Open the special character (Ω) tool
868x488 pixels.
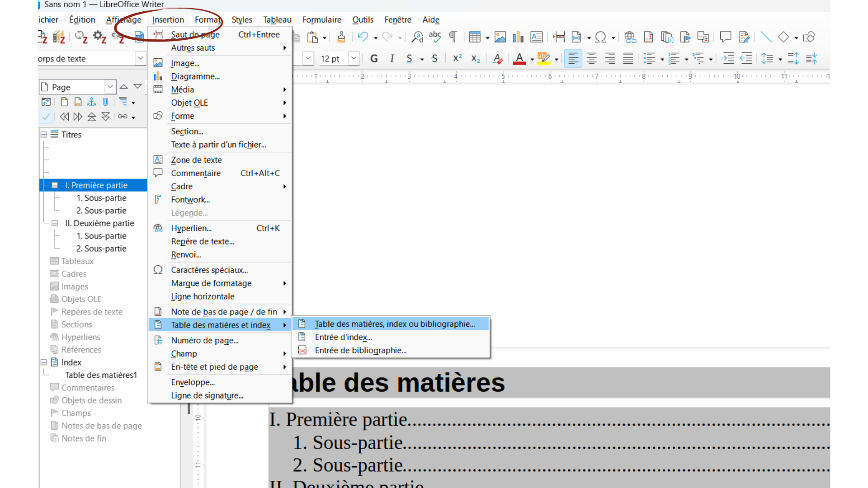click(x=601, y=37)
